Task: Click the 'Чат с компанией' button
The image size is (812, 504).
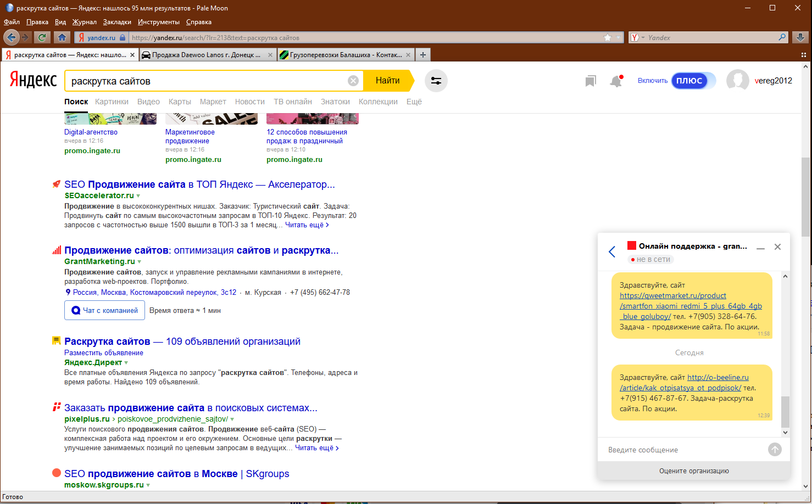Action: (105, 310)
